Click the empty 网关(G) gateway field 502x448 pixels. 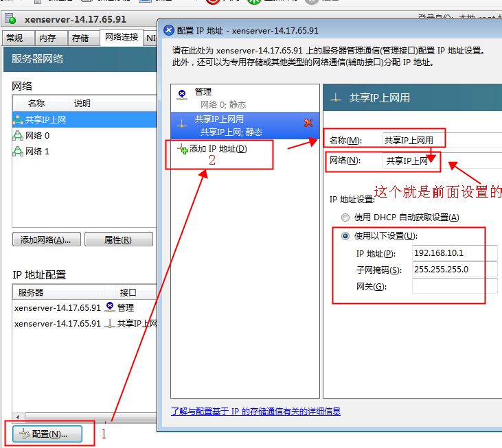click(455, 286)
